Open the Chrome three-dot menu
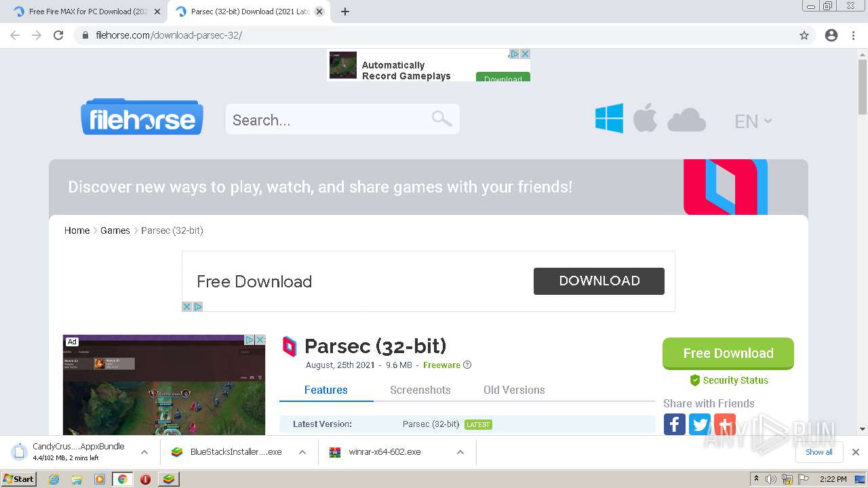 [x=853, y=35]
